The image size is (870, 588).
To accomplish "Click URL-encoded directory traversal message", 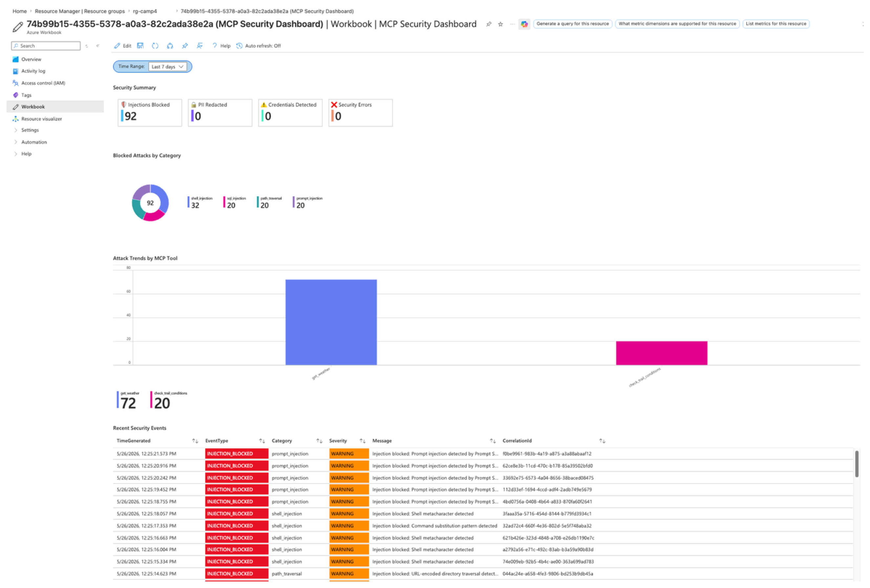I will click(435, 574).
